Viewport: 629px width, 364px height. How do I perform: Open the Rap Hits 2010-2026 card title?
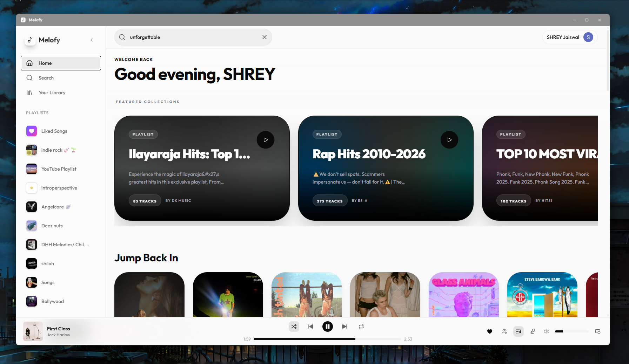pos(369,154)
